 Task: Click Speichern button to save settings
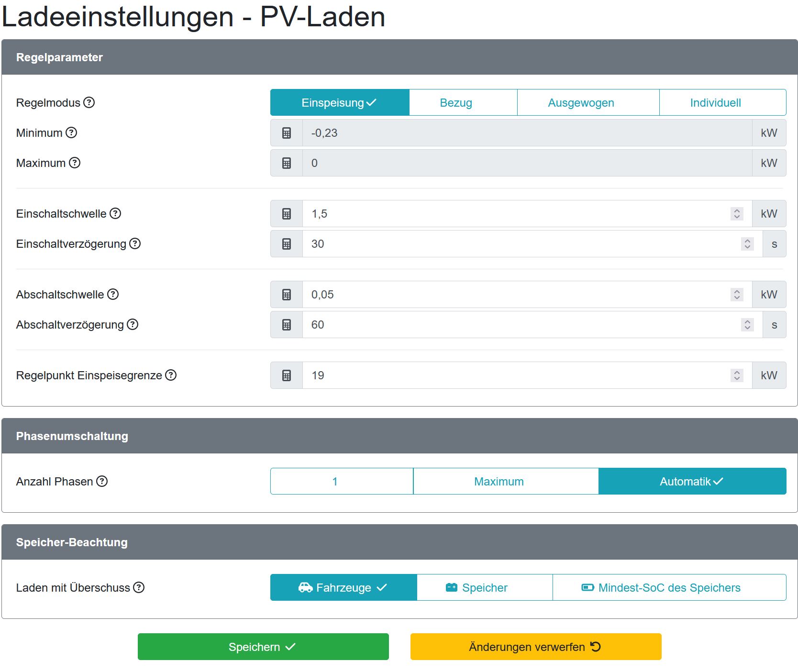(x=263, y=647)
